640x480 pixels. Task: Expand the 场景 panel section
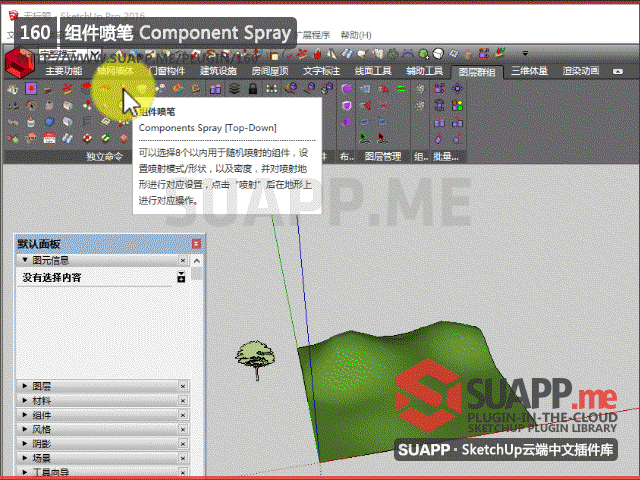tap(25, 458)
